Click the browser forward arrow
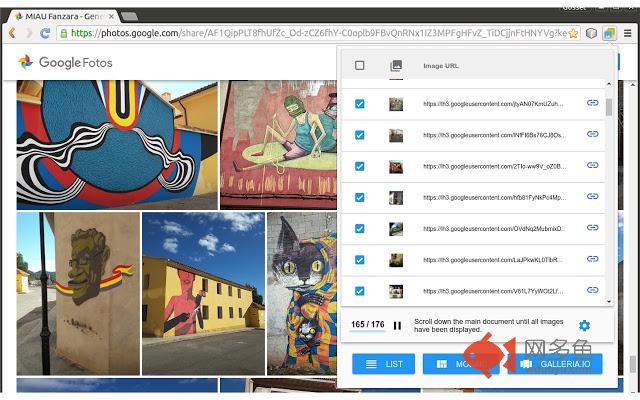 (29, 33)
